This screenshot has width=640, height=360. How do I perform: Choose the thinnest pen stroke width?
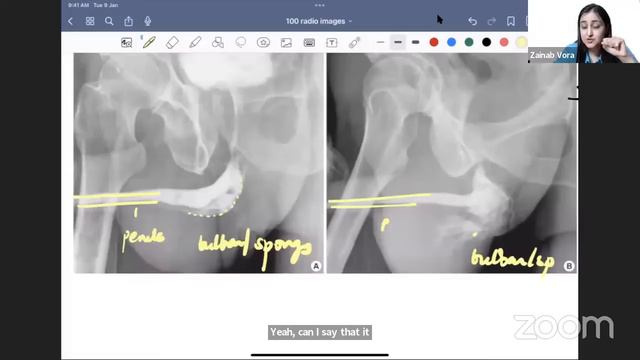tap(380, 42)
